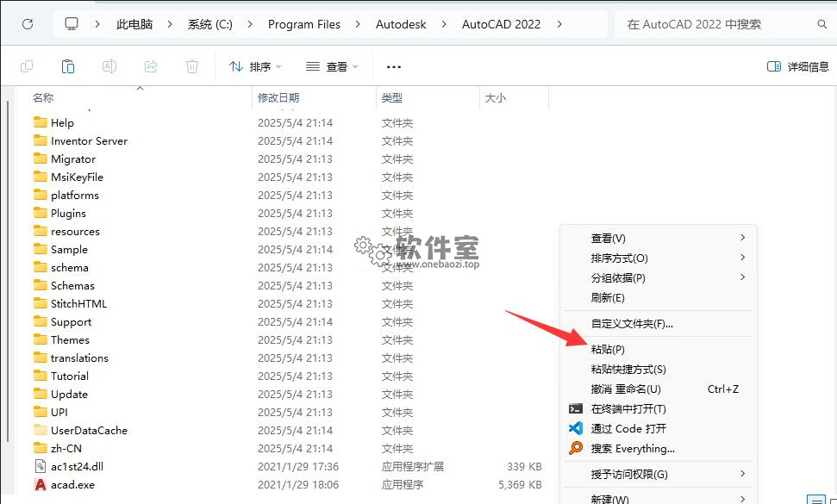Click the Help folder icon
This screenshot has height=504, width=837.
[x=40, y=122]
